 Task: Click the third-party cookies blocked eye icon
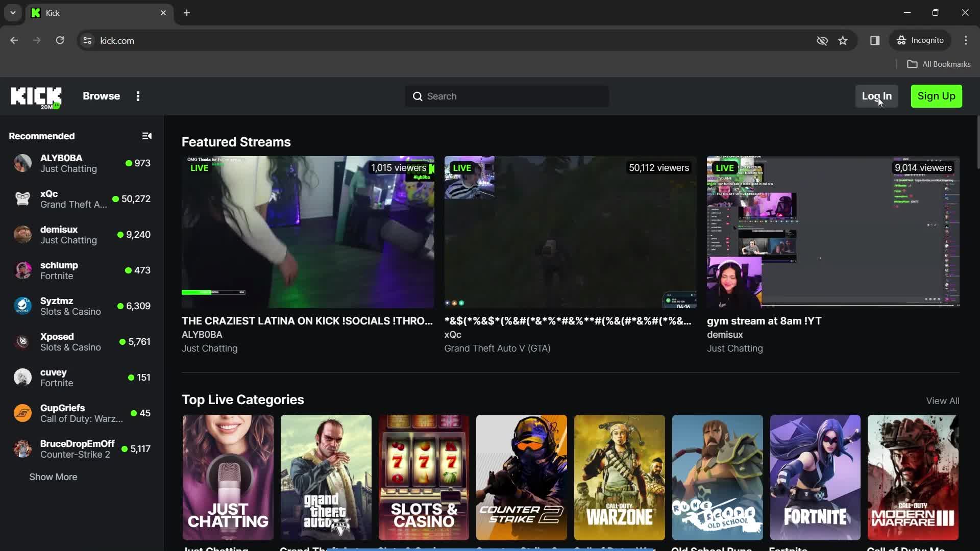[x=822, y=40]
